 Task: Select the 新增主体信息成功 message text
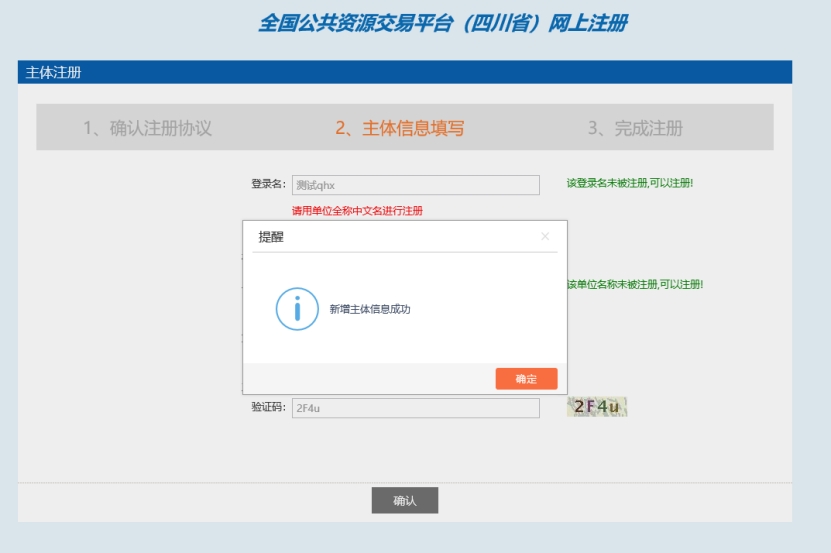(370, 309)
